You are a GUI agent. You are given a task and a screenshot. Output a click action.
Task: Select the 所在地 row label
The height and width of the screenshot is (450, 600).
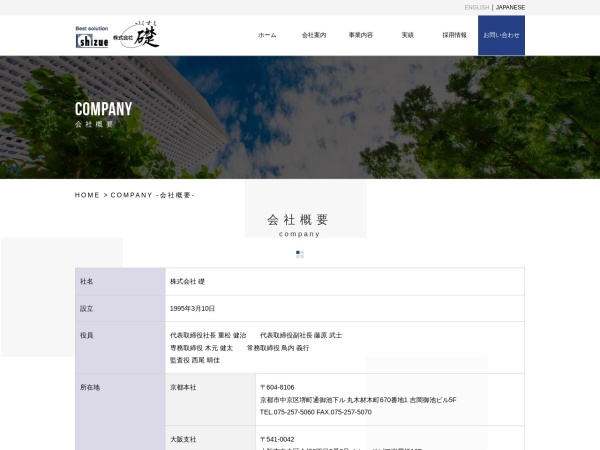click(x=90, y=387)
